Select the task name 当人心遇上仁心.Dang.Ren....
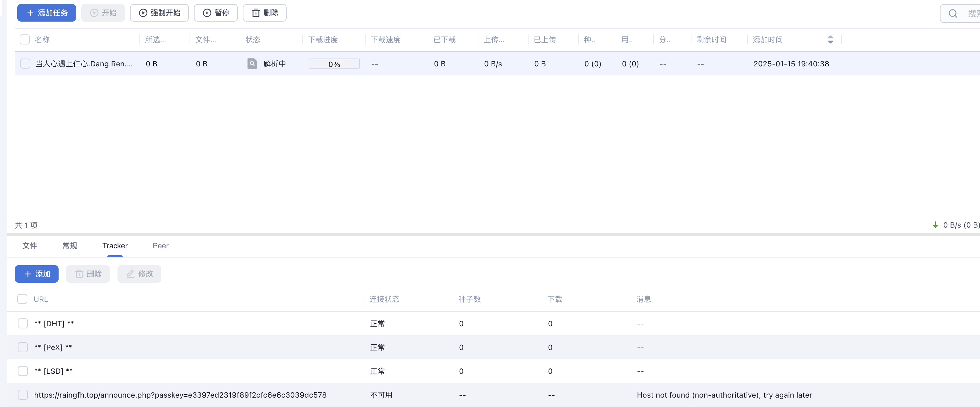The width and height of the screenshot is (980, 407). (84, 64)
